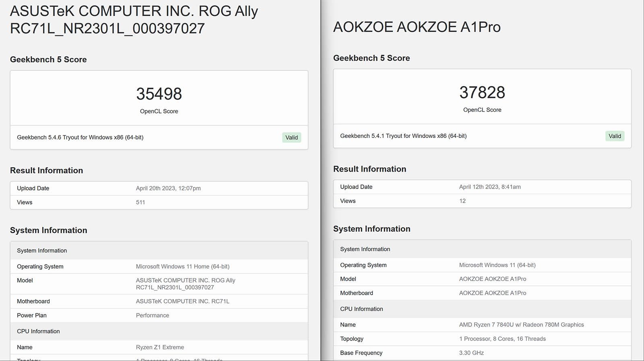Click the Motherboard value in AOKZOE panel
The width and height of the screenshot is (644, 361).
493,293
